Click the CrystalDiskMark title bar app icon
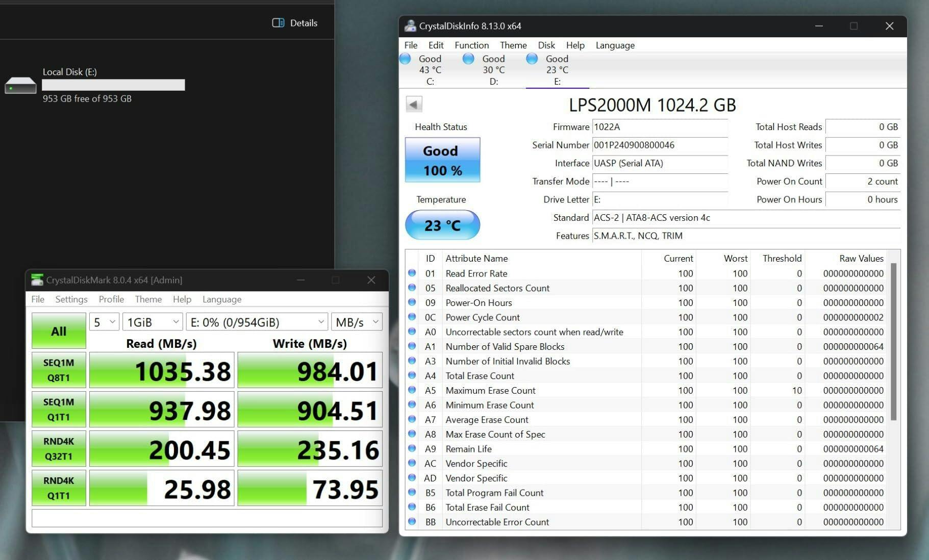 coord(37,280)
